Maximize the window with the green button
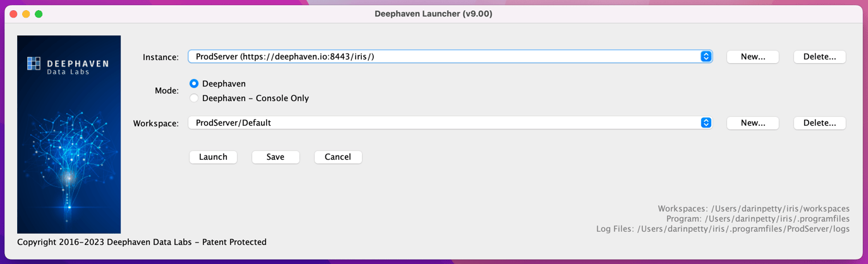Screen dimensions: 868x264 click(39, 14)
